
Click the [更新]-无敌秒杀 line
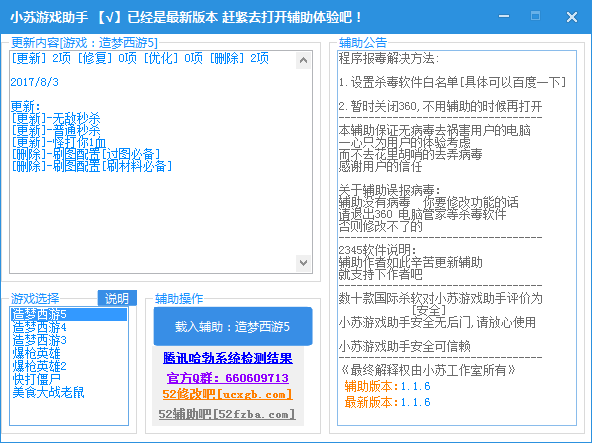pos(56,118)
